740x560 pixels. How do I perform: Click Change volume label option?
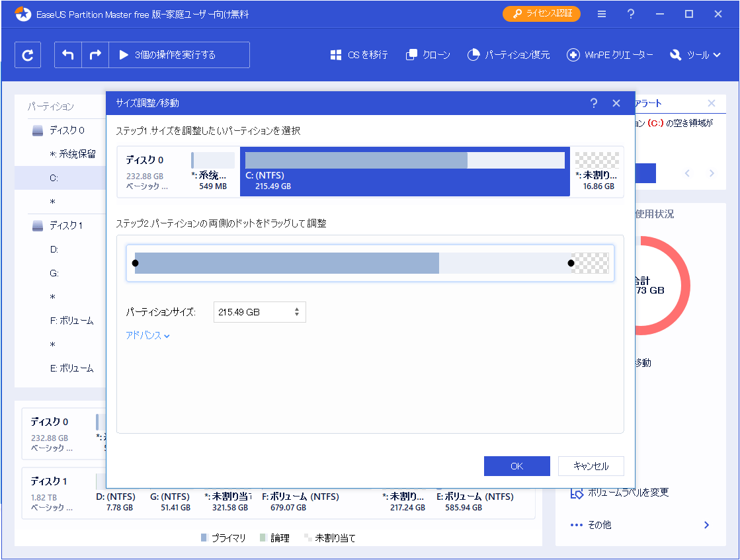point(620,493)
